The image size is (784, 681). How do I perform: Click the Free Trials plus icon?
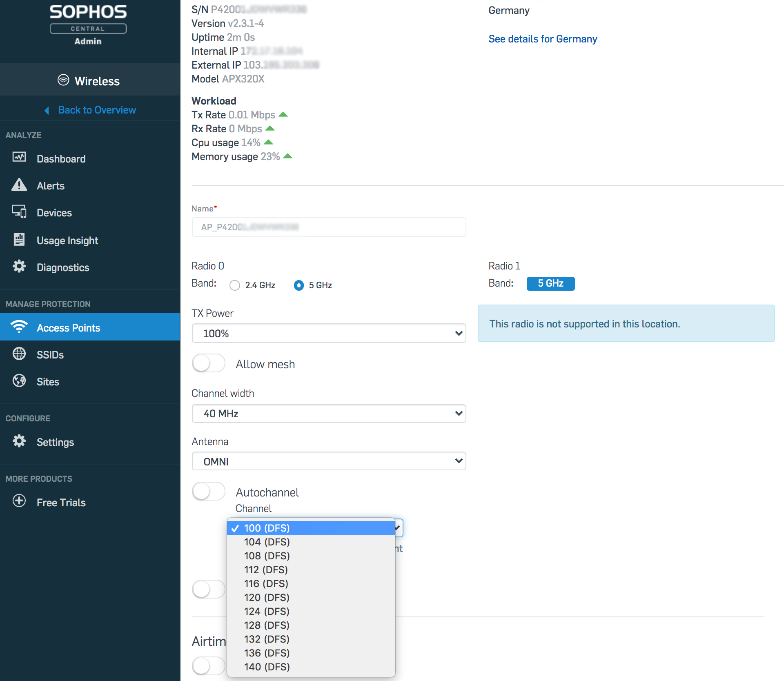coord(19,501)
